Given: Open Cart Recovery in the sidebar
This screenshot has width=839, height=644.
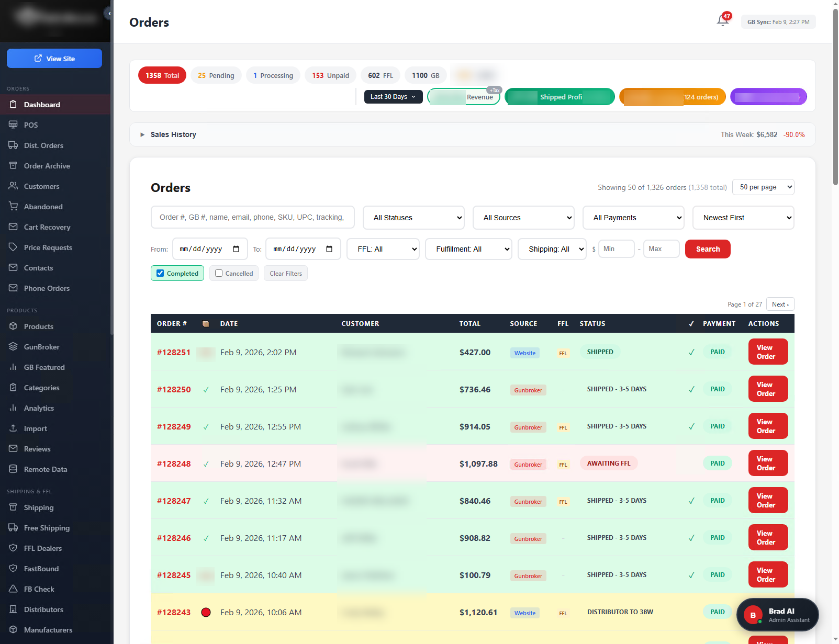Looking at the screenshot, I should [47, 227].
